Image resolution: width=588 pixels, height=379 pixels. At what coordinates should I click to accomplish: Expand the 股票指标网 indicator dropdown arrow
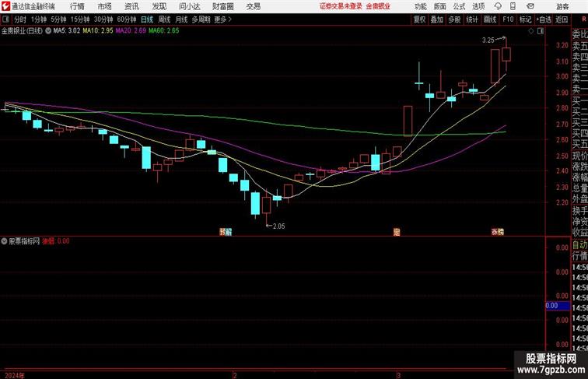pyautogui.click(x=4, y=241)
